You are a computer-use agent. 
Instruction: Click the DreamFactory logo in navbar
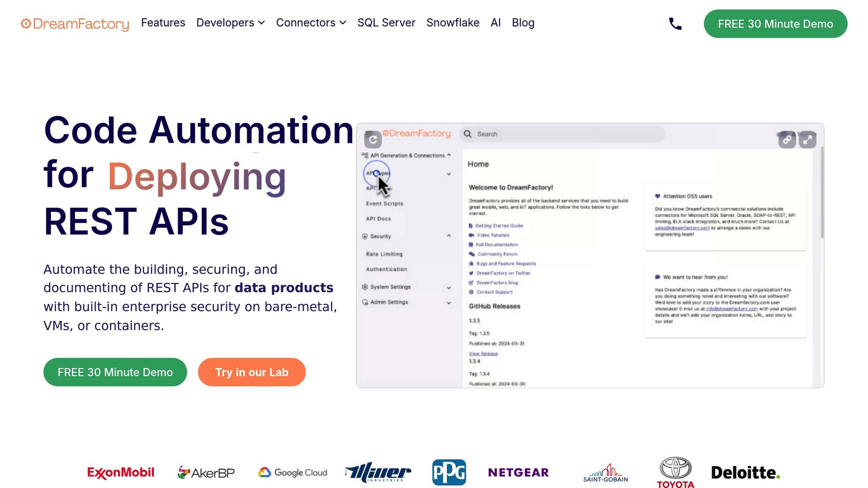[75, 24]
